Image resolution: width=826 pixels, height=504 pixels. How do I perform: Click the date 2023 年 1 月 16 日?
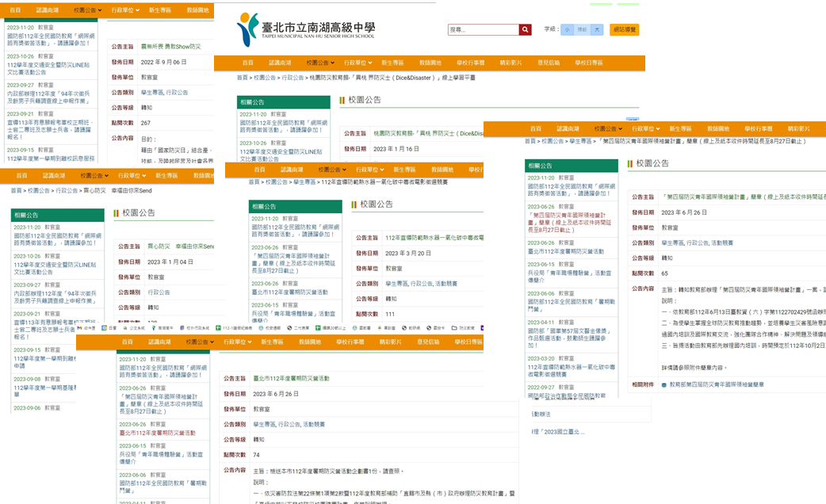pyautogui.click(x=396, y=149)
